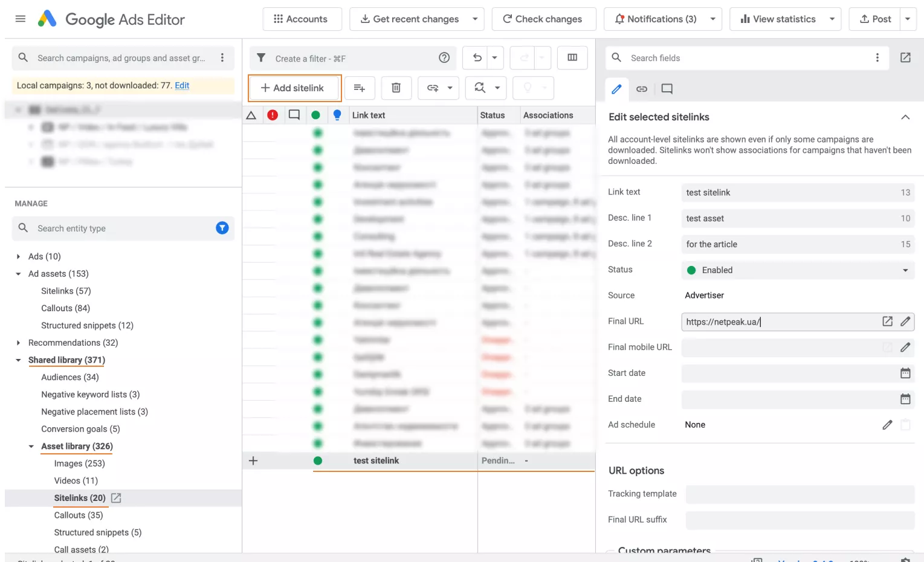Image resolution: width=924 pixels, height=562 pixels.
Task: Click the Google Ads Editor logo
Action: (111, 19)
